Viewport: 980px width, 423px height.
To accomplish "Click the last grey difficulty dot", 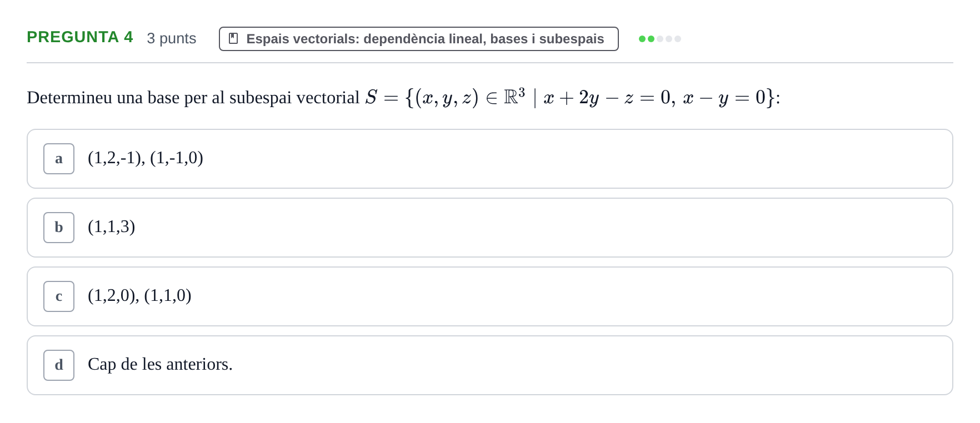I will click(678, 39).
